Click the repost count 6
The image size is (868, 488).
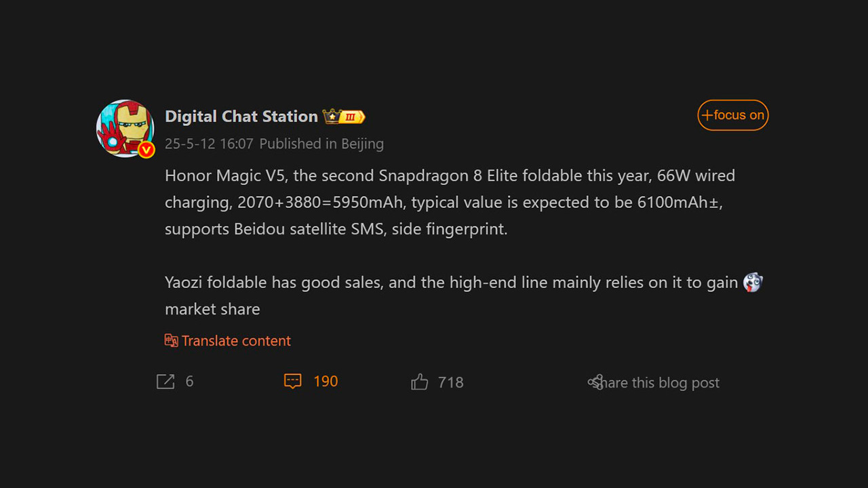click(x=190, y=382)
